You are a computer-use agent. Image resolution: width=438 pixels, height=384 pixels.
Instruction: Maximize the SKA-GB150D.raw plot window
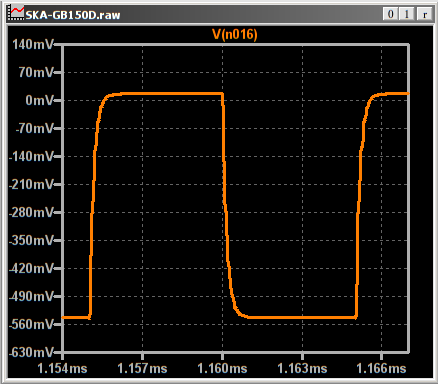[407, 14]
